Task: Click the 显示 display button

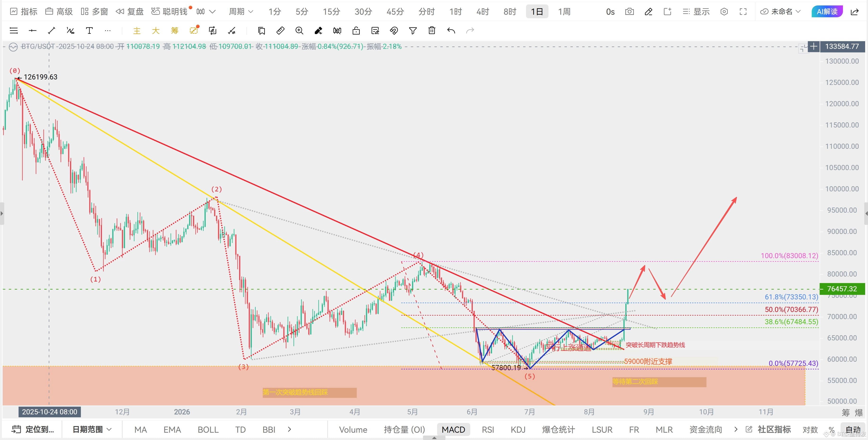Action: (x=696, y=12)
